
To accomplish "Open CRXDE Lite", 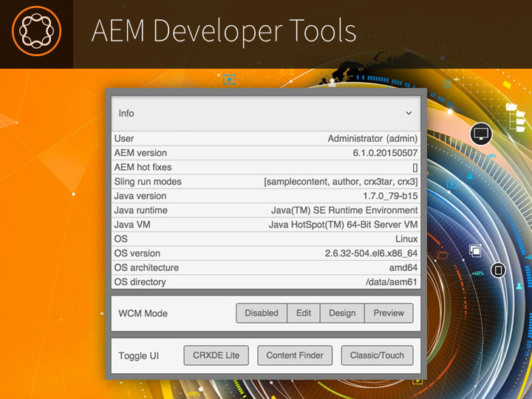I will pyautogui.click(x=216, y=355).
